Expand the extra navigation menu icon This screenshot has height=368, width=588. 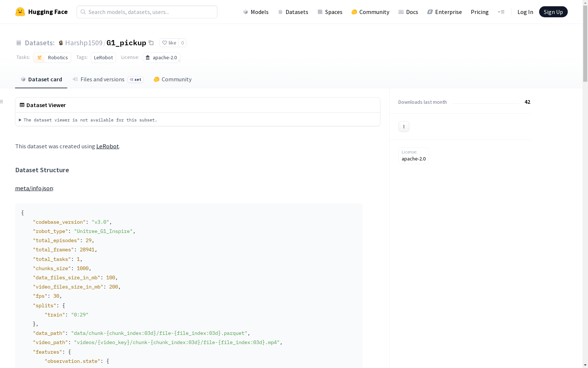[x=501, y=12]
